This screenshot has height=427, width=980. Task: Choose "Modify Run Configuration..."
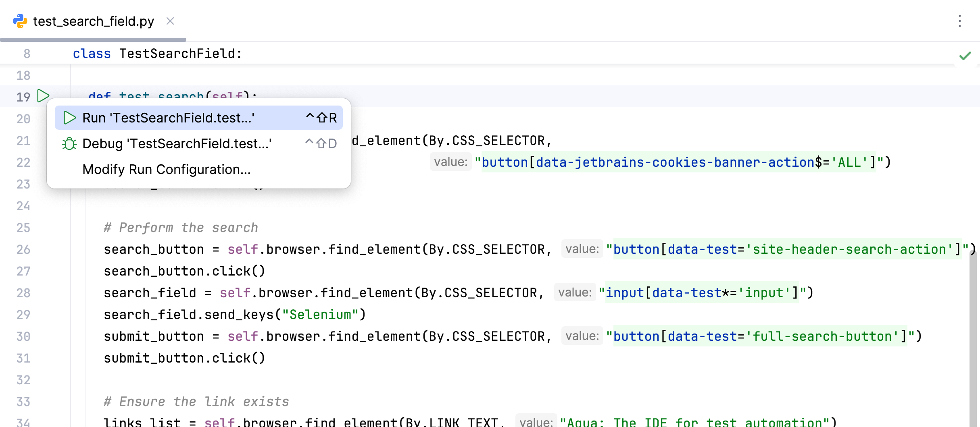pyautogui.click(x=166, y=169)
